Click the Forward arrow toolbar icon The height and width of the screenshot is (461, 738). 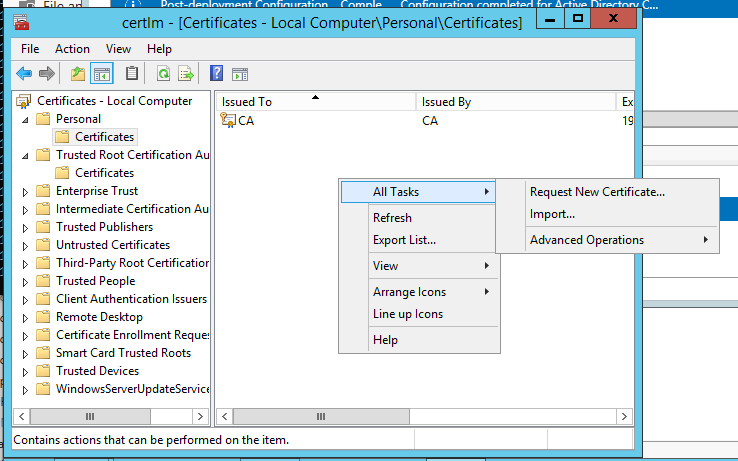click(47, 74)
